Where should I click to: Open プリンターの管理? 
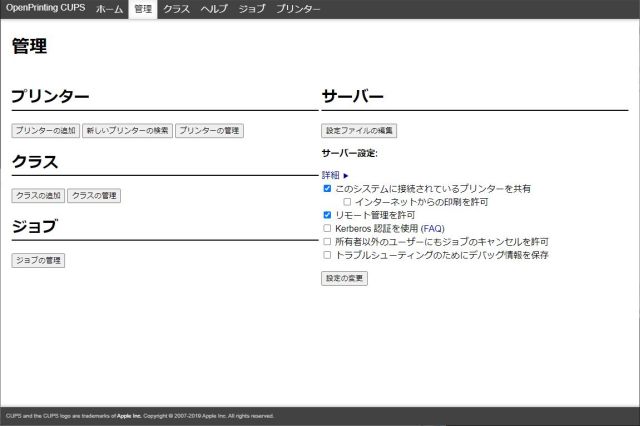(x=210, y=131)
